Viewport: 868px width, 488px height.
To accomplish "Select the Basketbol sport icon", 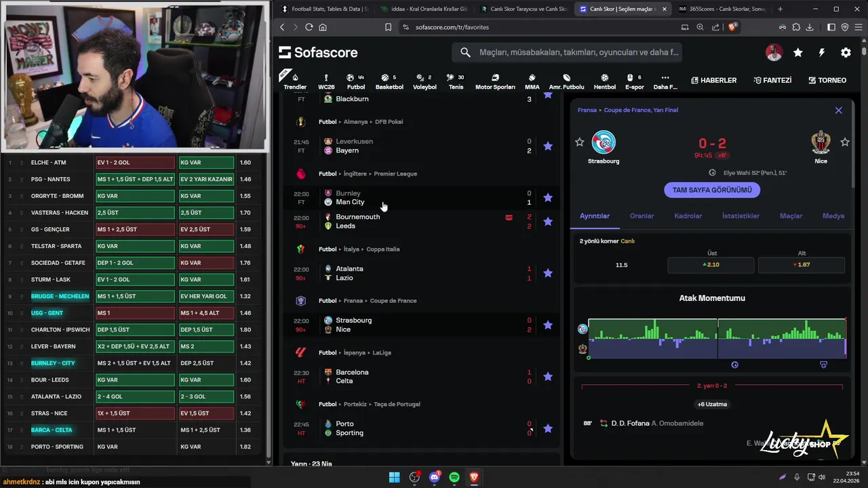I will click(x=389, y=81).
